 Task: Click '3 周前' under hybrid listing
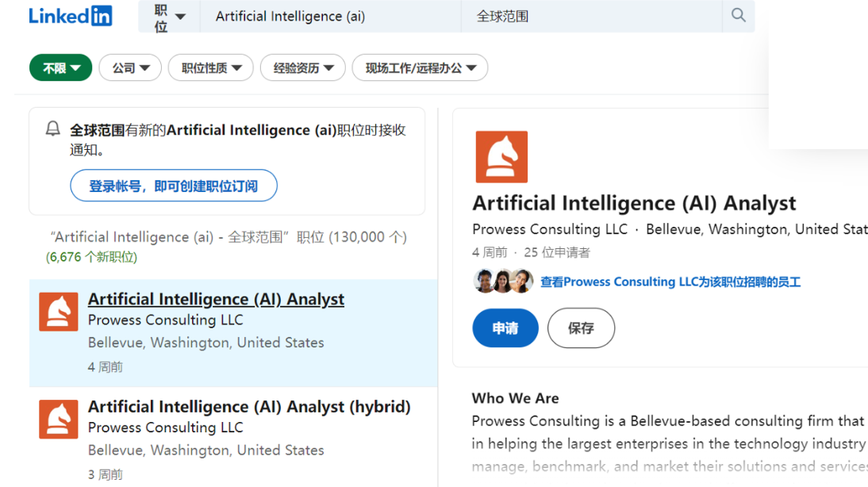coord(106,474)
